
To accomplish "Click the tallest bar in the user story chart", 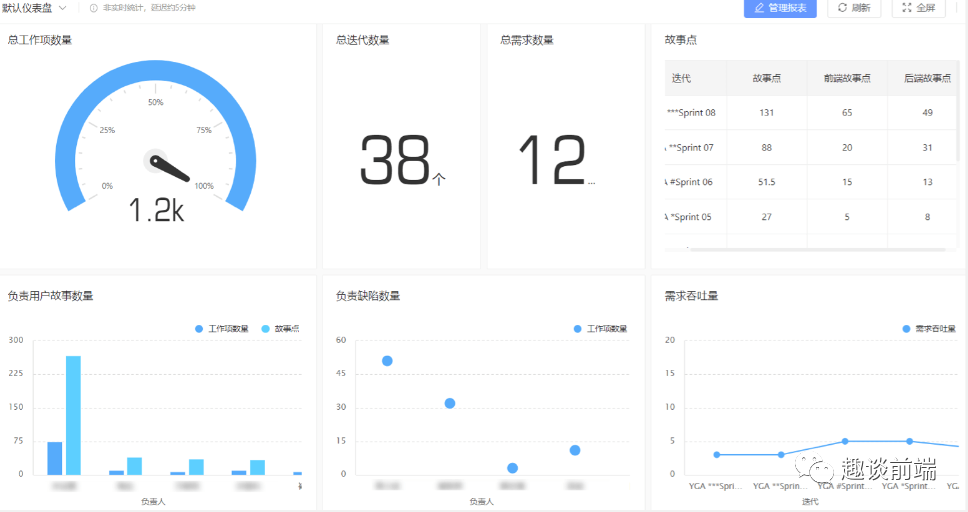I will pyautogui.click(x=73, y=415).
